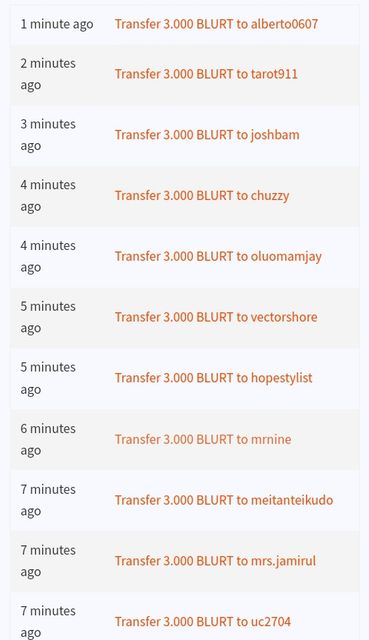Open the transfer to mrnine link
Viewport: 369px width, 640px height.
coord(203,439)
